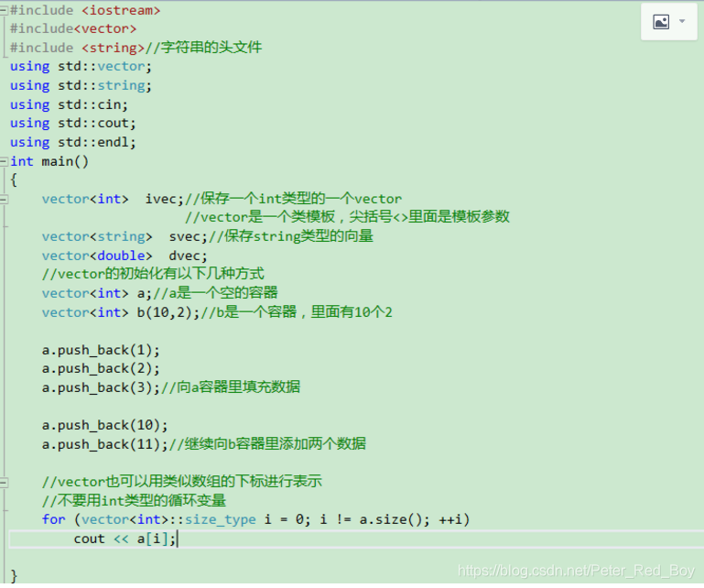Click the image icon at top right
Image resolution: width=704 pixels, height=588 pixels.
tap(661, 22)
